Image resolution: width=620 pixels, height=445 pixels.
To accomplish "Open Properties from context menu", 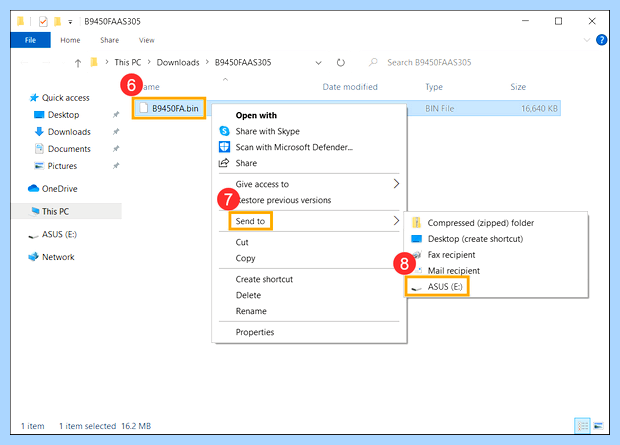I will (x=255, y=332).
